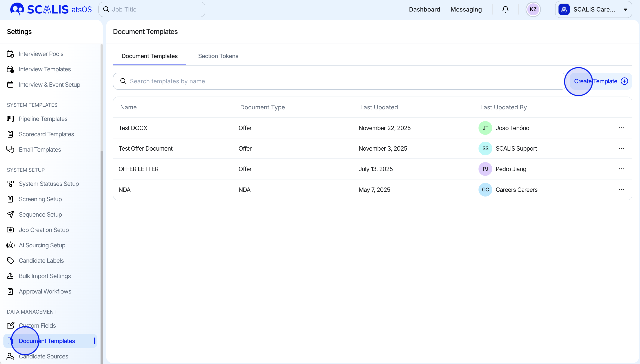Open more actions for OFFER LETTER template
This screenshot has height=364, width=640.
pos(621,169)
